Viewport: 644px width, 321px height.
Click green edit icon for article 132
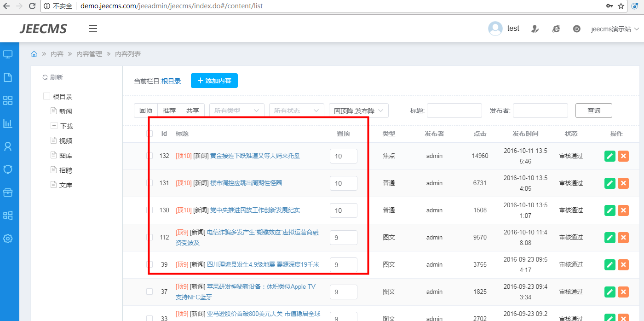point(609,156)
